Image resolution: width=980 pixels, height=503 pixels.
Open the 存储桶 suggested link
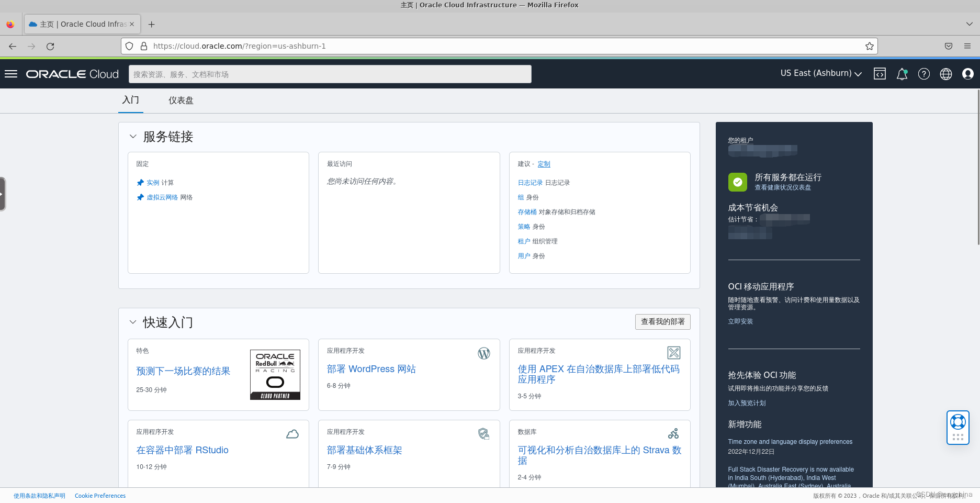(527, 212)
